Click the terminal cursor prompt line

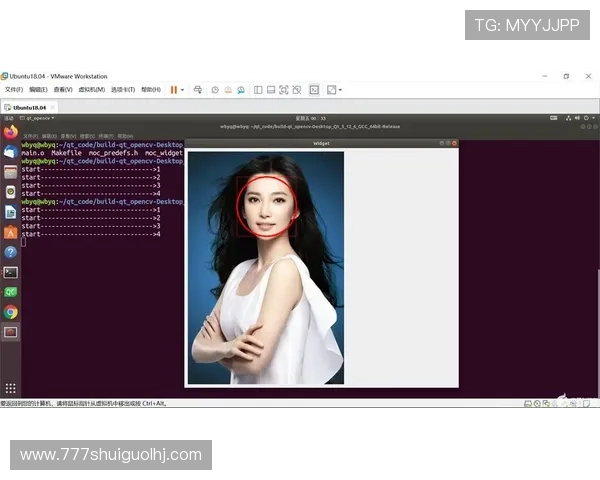pyautogui.click(x=24, y=242)
